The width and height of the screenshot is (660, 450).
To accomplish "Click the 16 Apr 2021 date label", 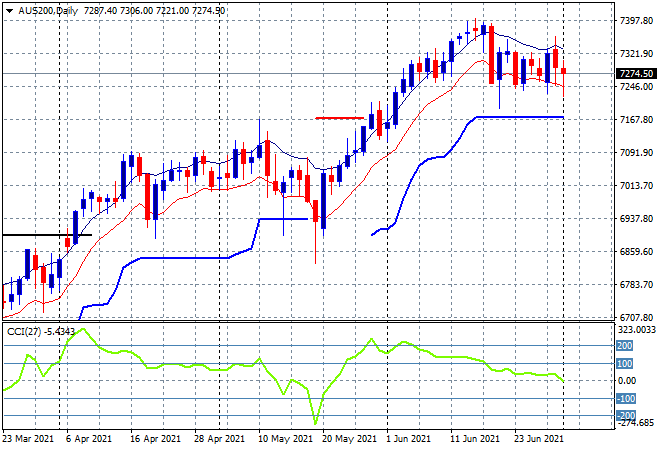I will pos(155,439).
